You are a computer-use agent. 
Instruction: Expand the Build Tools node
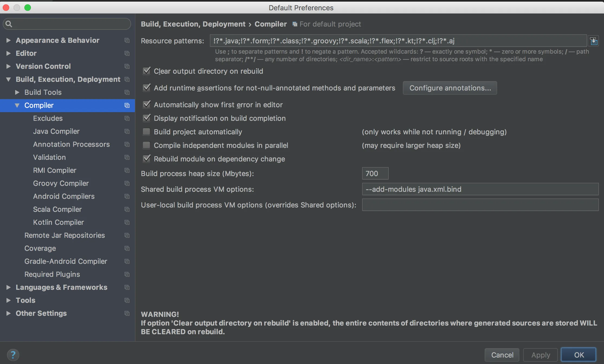pyautogui.click(x=17, y=92)
